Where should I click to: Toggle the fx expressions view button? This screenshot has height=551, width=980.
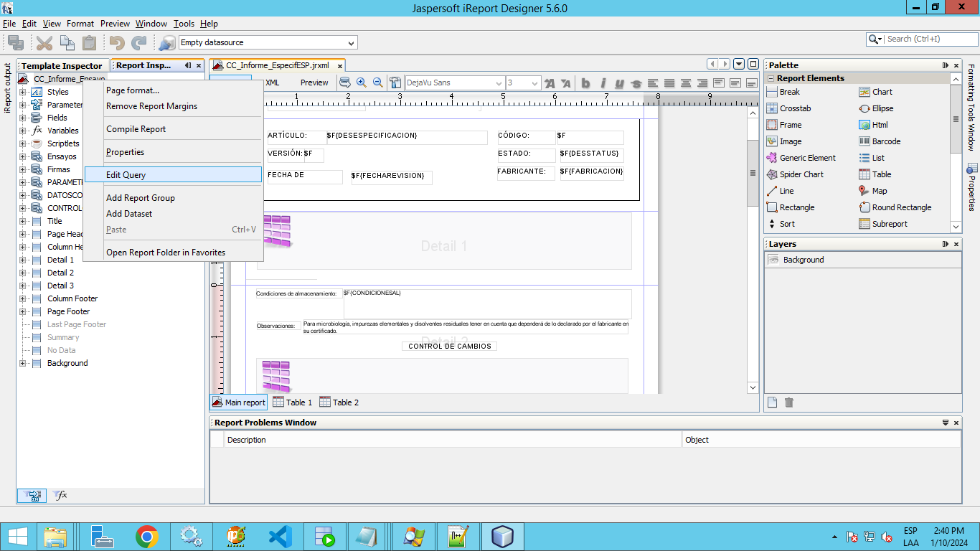click(61, 495)
